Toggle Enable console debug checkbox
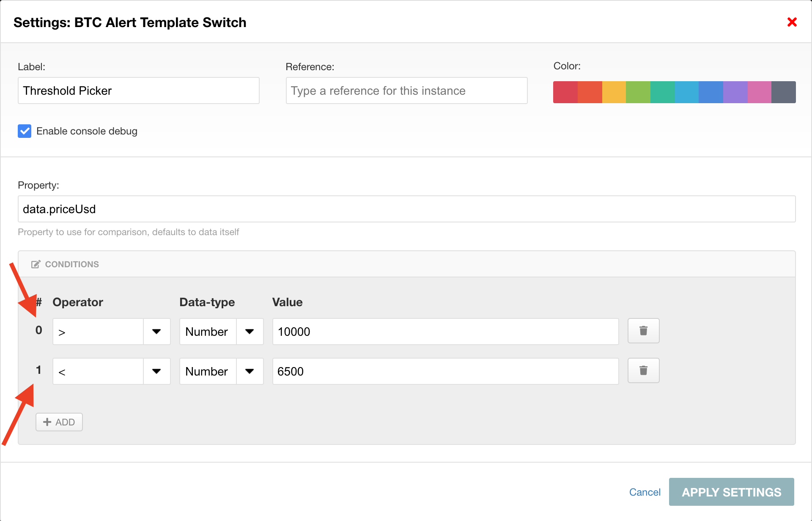This screenshot has width=812, height=521. click(x=25, y=131)
